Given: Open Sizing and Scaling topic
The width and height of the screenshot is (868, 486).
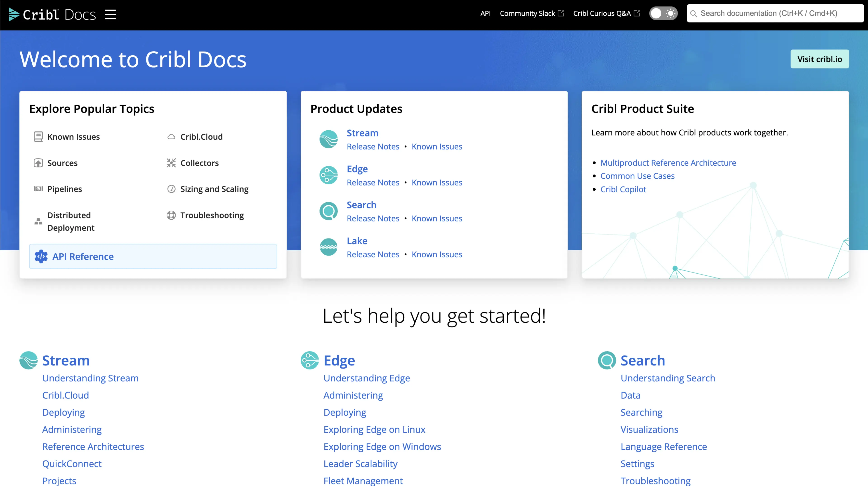Looking at the screenshot, I should 214,189.
